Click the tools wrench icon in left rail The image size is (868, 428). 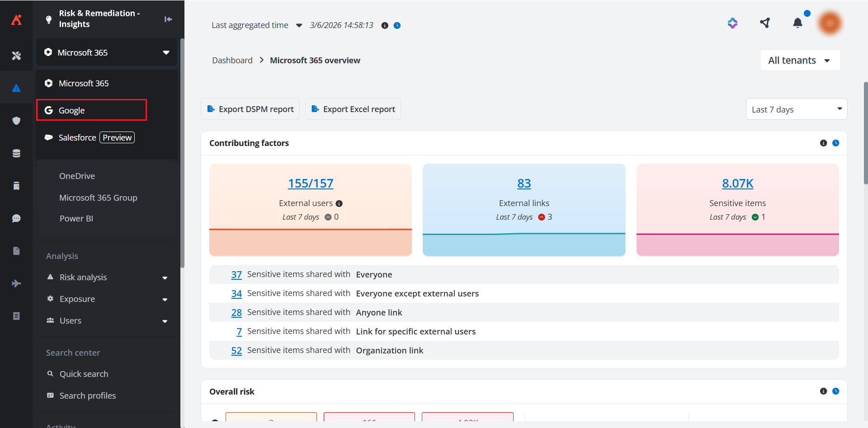click(x=16, y=56)
